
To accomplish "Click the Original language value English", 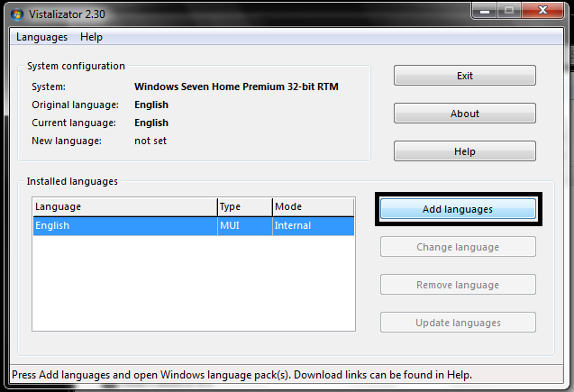I will tap(151, 105).
